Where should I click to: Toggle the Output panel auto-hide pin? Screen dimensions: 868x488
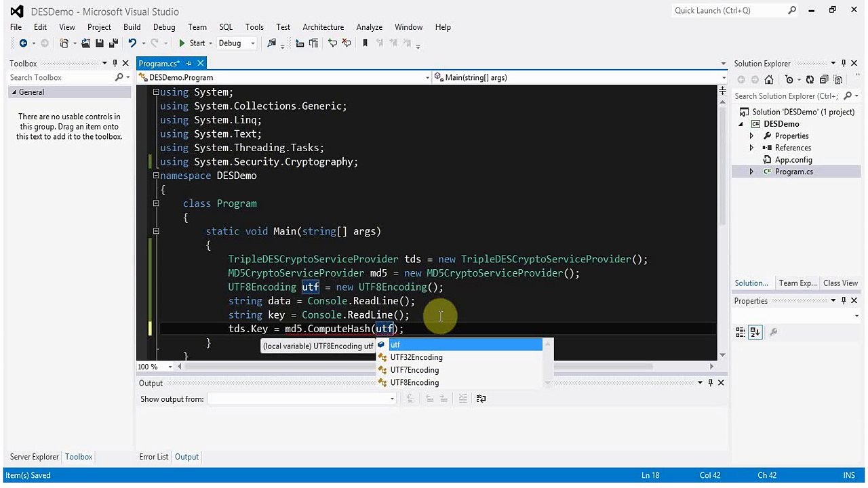(710, 383)
